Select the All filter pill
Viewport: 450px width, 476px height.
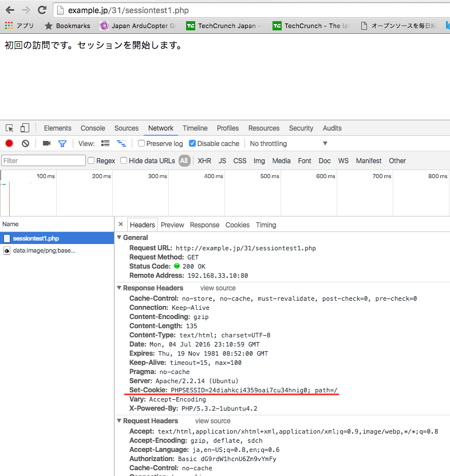tap(184, 160)
